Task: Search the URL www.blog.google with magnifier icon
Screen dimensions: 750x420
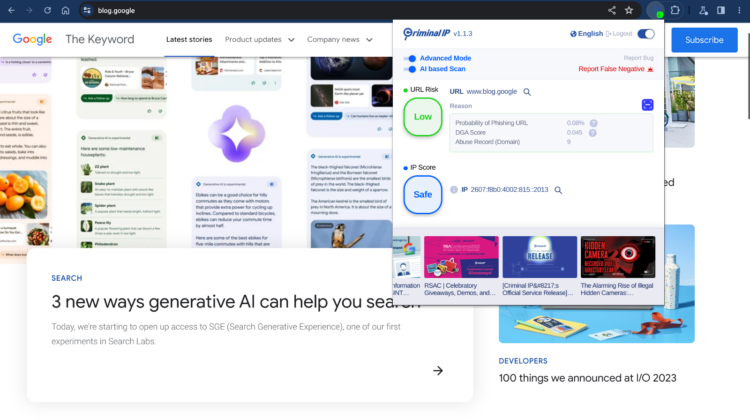Action: point(527,92)
